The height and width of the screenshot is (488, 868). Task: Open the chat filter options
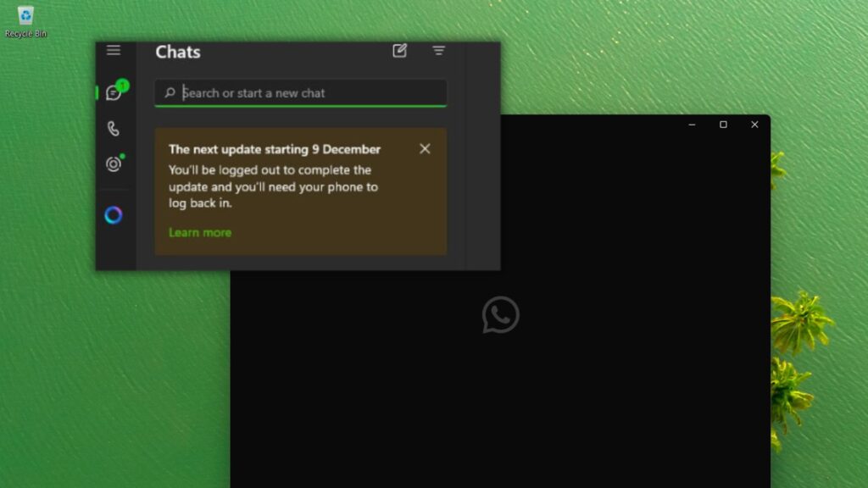coord(438,51)
